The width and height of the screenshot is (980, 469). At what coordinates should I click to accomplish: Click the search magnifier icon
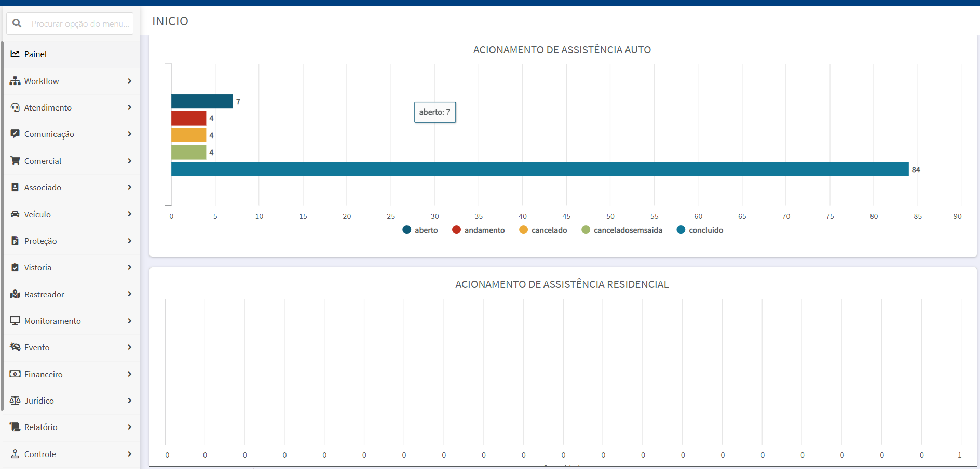[x=17, y=23]
